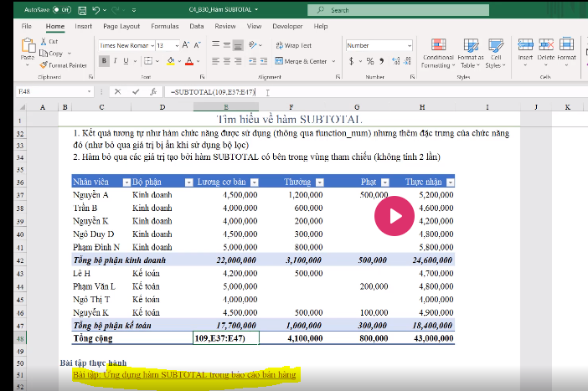The height and width of the screenshot is (391, 588).
Task: Toggle the AutoSave switch
Action: pos(61,10)
